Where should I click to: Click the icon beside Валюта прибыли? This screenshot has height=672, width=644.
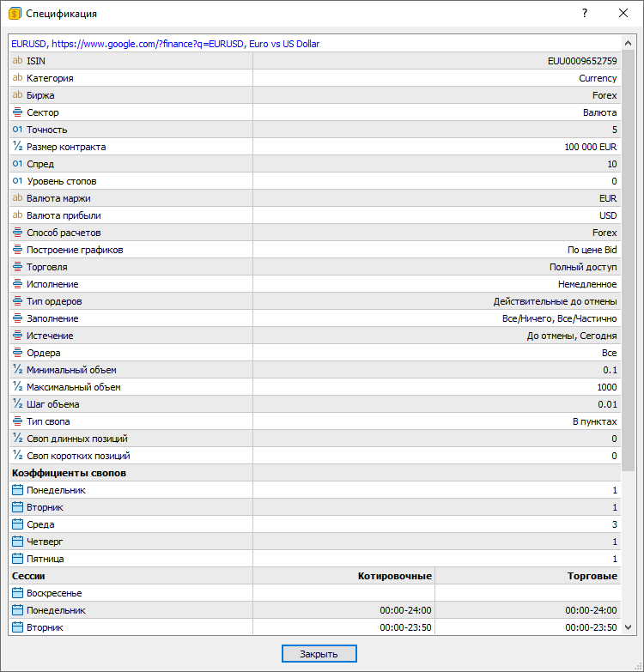coord(17,215)
